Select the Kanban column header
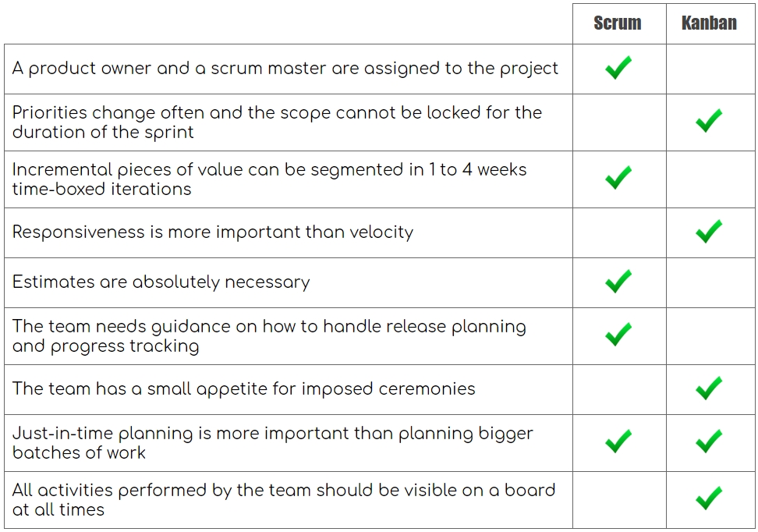The image size is (758, 532). tap(709, 23)
